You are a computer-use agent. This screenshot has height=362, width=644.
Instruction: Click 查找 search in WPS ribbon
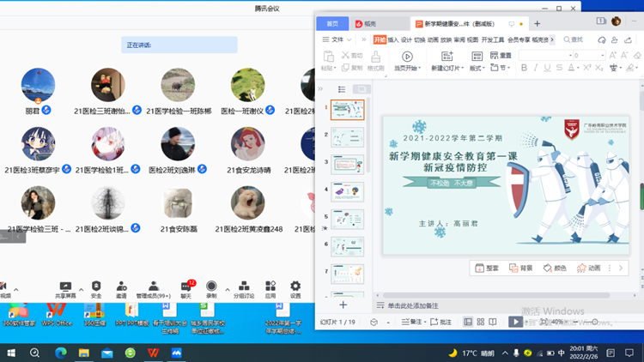(573, 39)
